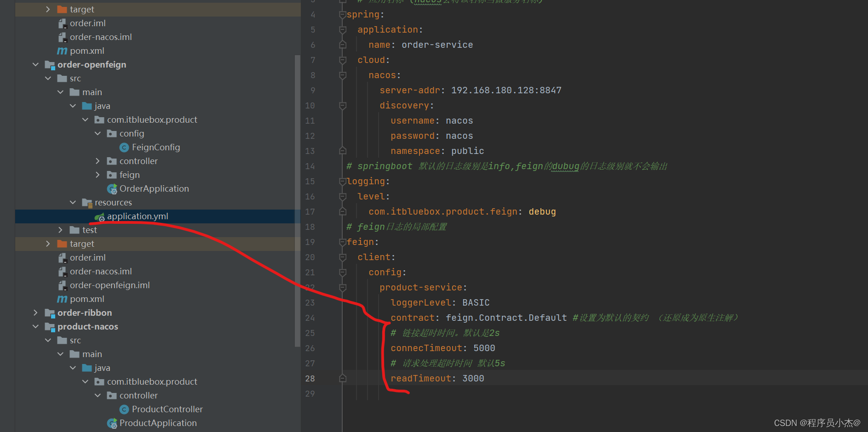Fold the cloud: block at line 7

(343, 60)
